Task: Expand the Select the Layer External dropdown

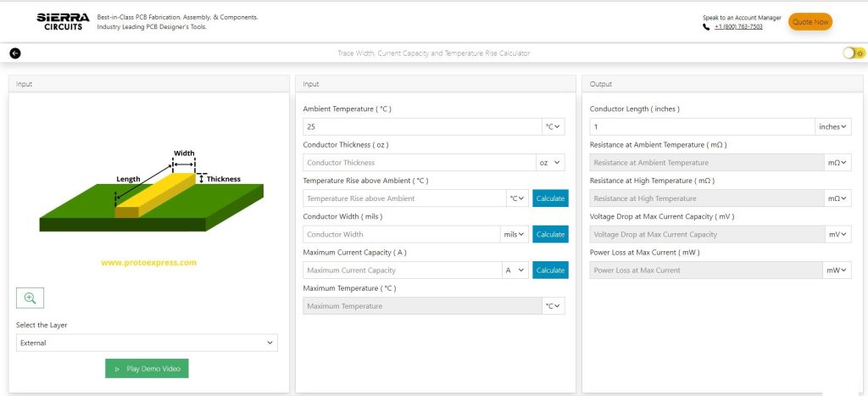Action: (x=147, y=343)
